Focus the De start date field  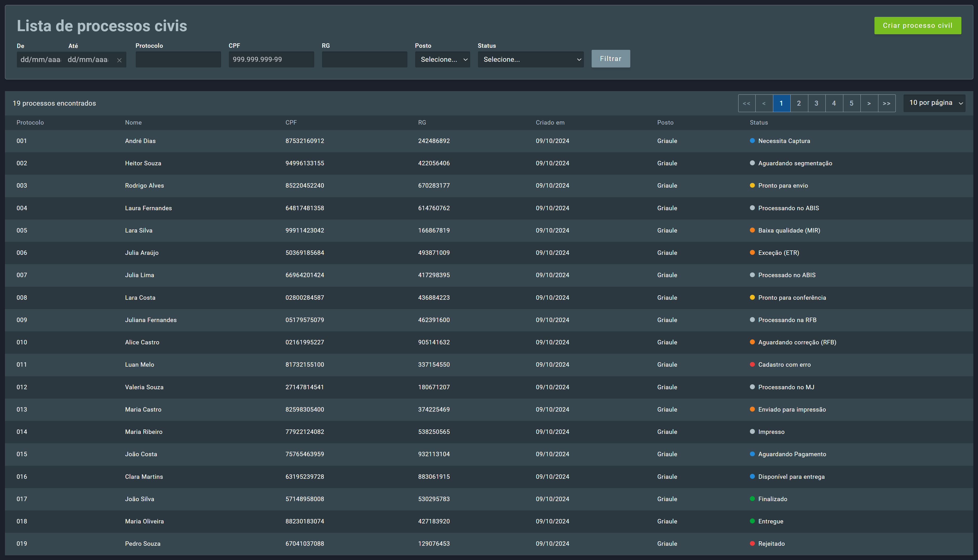point(40,60)
